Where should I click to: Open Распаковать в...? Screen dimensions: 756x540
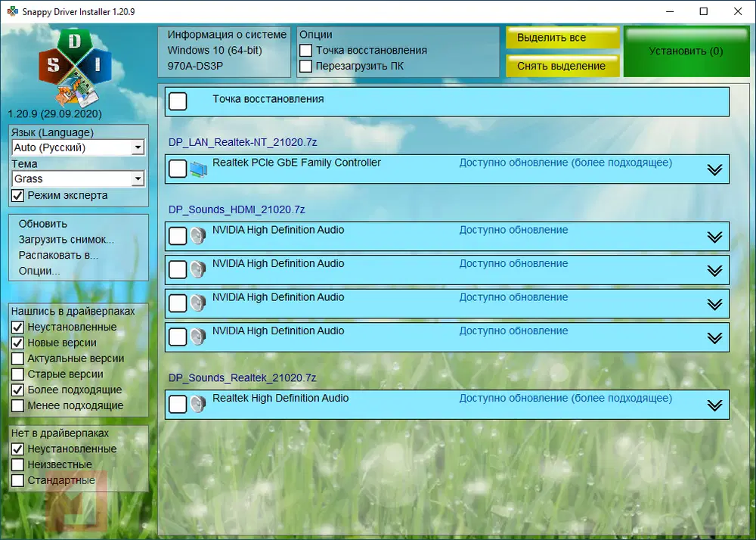click(x=58, y=255)
